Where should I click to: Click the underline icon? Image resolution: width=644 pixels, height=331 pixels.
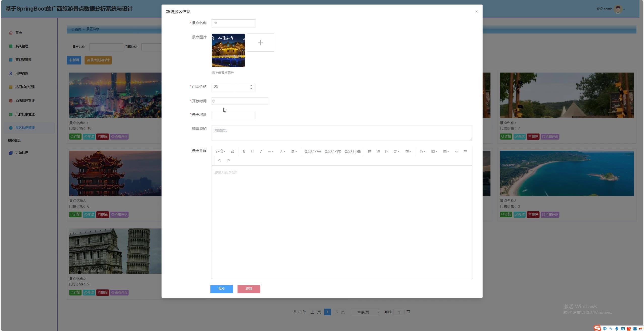[252, 152]
